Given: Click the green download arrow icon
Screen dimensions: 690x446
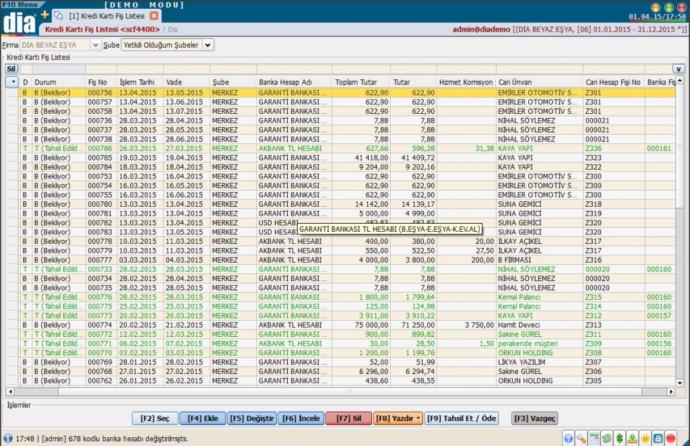Looking at the screenshot, I should [x=632, y=438].
